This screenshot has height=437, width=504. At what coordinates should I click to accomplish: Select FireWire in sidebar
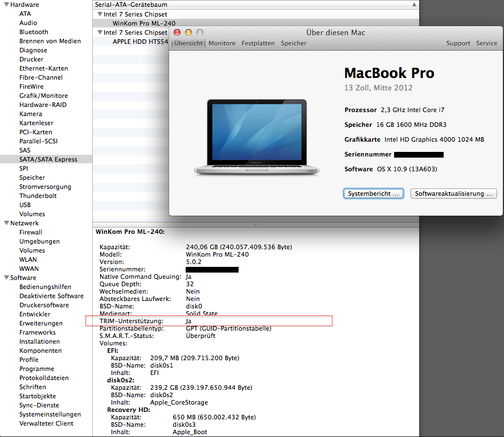31,86
